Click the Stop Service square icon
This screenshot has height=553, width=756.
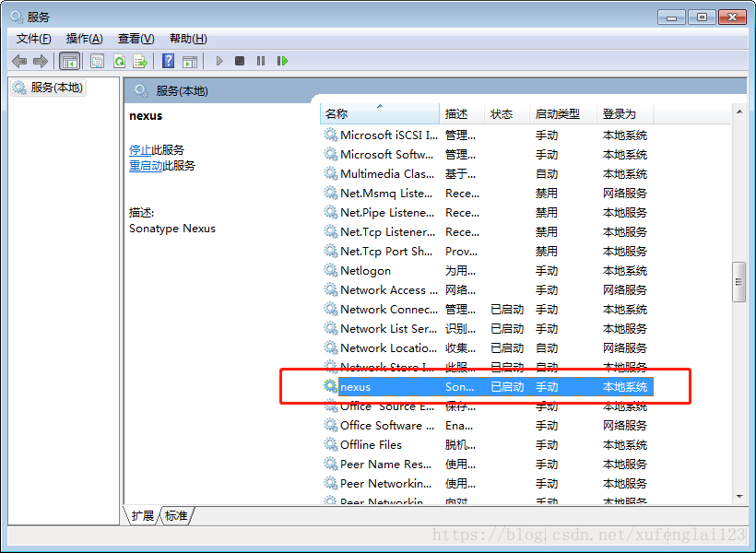tap(240, 61)
